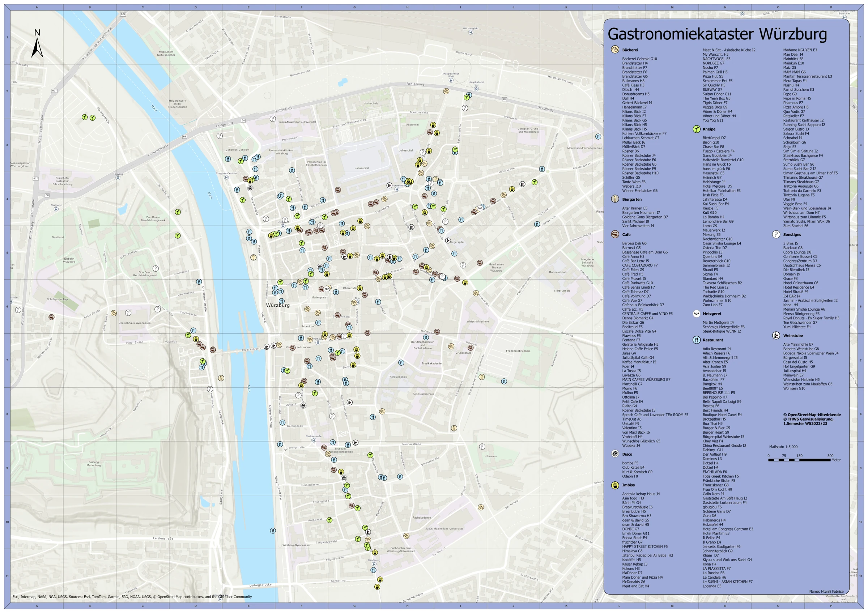Image resolution: width=868 pixels, height=613 pixels.
Task: Click the Kneipe heading in the legend
Action: click(709, 129)
